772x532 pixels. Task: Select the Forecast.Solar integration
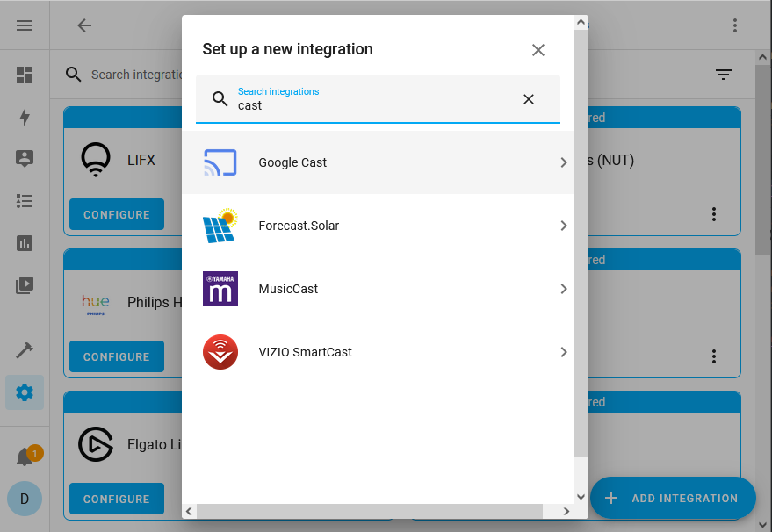pos(378,226)
